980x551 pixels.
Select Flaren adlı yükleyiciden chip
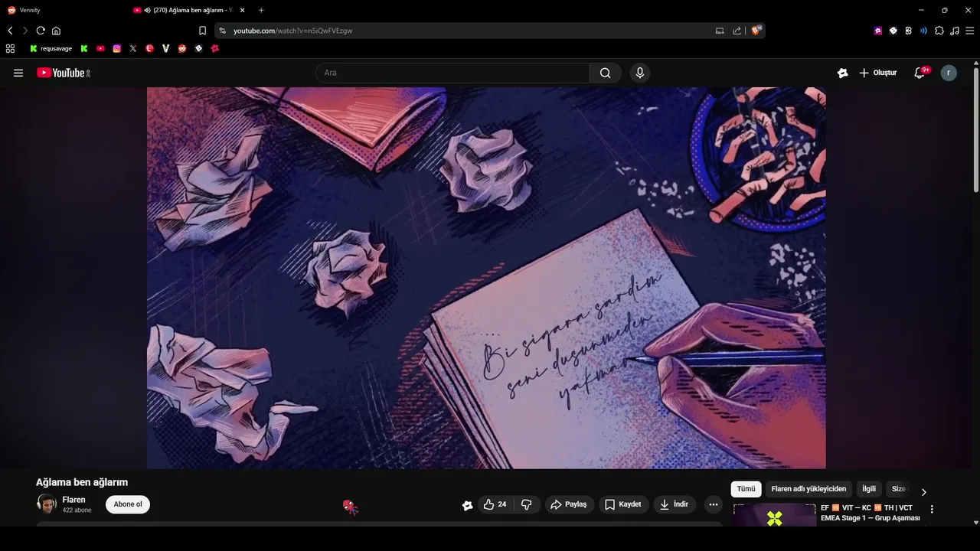(808, 489)
